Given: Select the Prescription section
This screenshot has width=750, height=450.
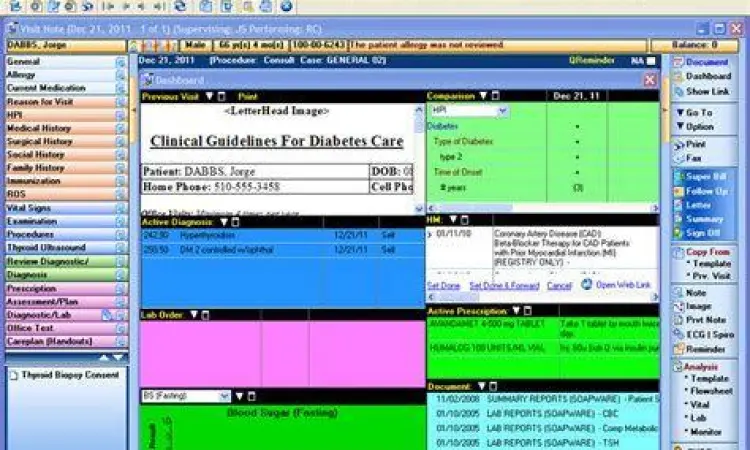Looking at the screenshot, I should click(x=66, y=289).
